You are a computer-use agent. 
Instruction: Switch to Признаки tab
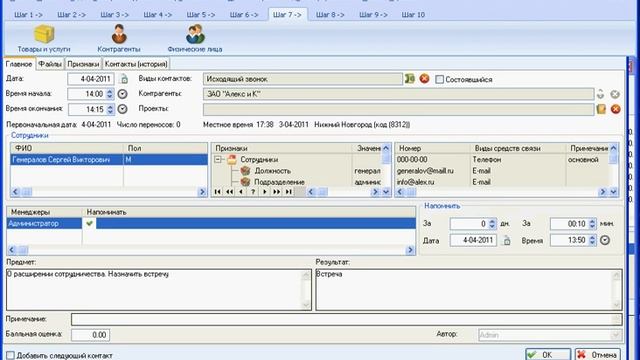[83, 64]
